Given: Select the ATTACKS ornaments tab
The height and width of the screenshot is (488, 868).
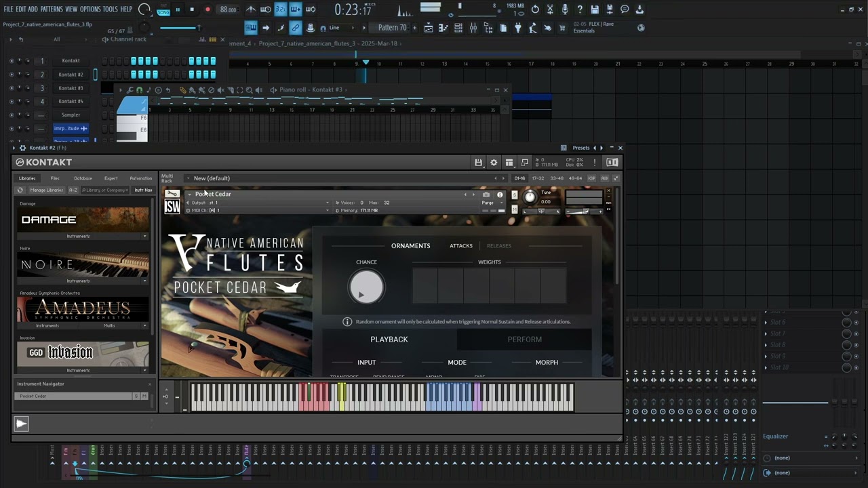Looking at the screenshot, I should pyautogui.click(x=461, y=245).
